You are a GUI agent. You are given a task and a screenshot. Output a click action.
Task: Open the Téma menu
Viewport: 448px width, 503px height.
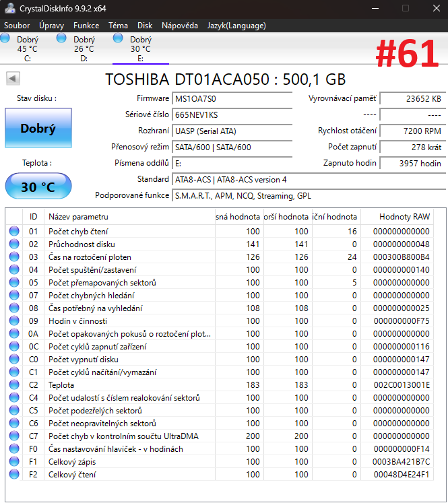click(118, 26)
